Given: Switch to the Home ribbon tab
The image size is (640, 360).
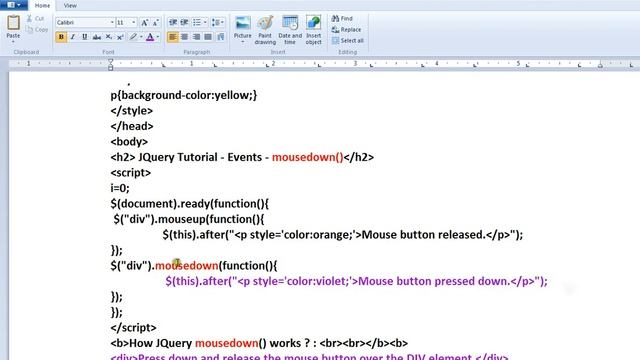Looking at the screenshot, I should (42, 5).
